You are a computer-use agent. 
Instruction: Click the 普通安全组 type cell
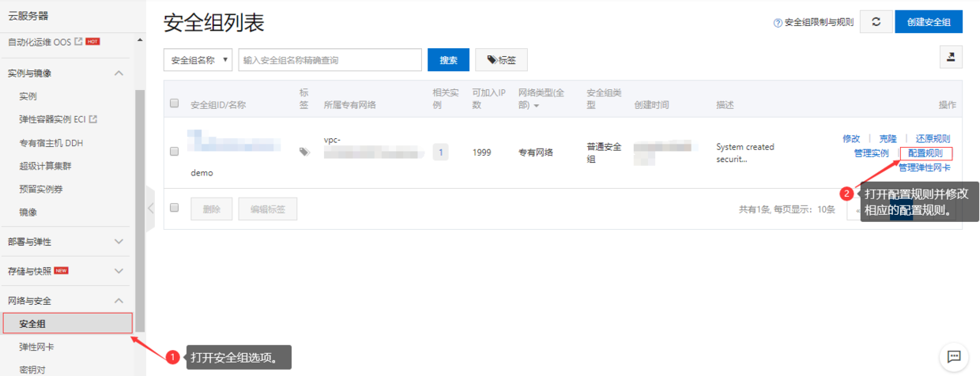604,152
